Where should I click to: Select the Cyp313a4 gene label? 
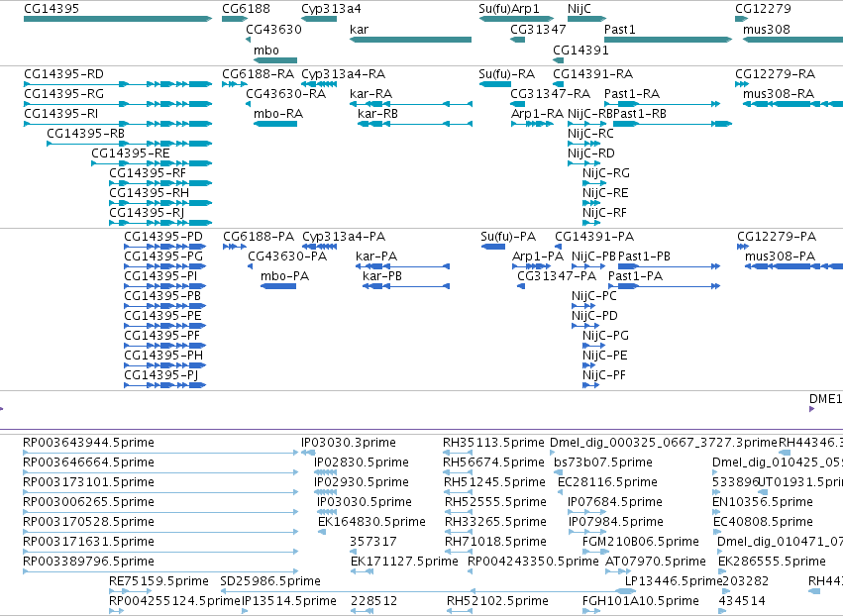pyautogui.click(x=331, y=9)
